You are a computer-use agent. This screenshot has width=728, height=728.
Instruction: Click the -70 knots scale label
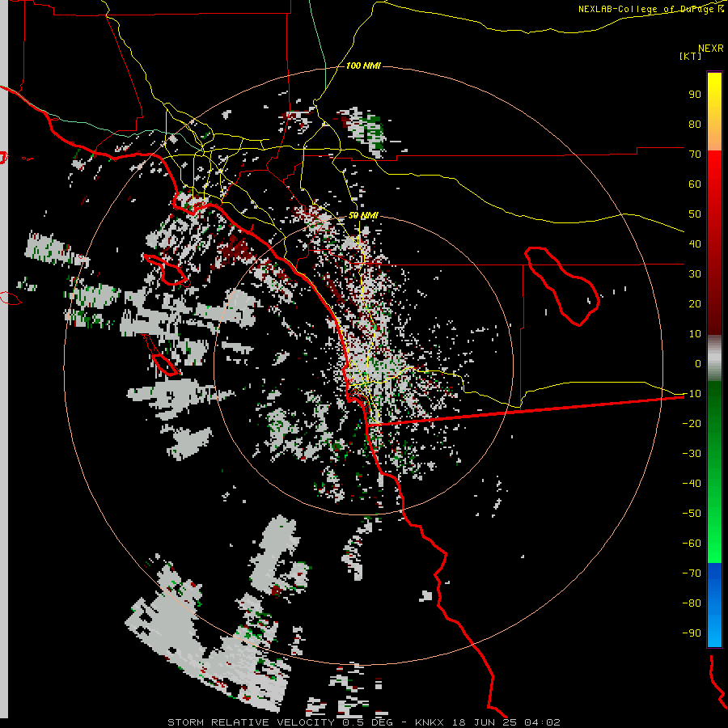tap(692, 573)
